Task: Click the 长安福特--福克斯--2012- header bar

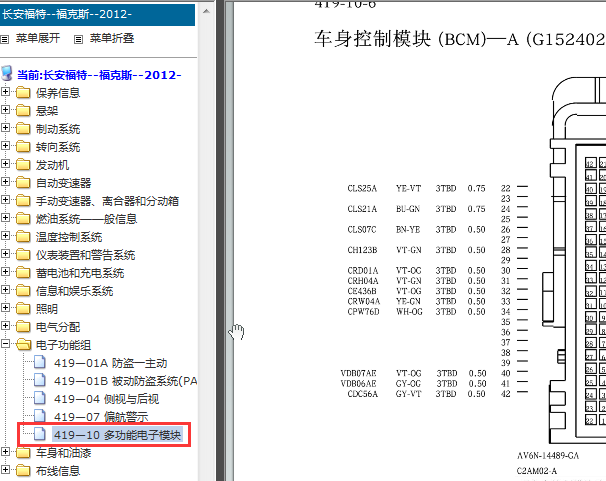Action: click(x=97, y=14)
